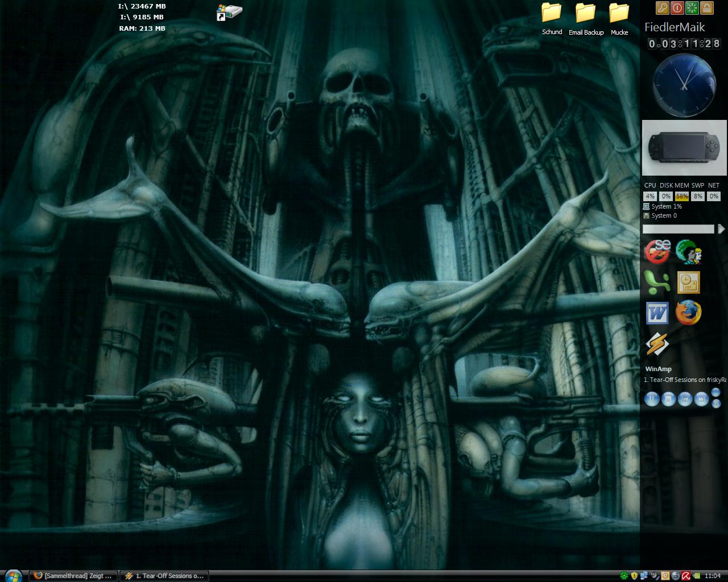Click the red antivirus tray icon
Screen dimensions: 728x582
[x=686, y=576]
